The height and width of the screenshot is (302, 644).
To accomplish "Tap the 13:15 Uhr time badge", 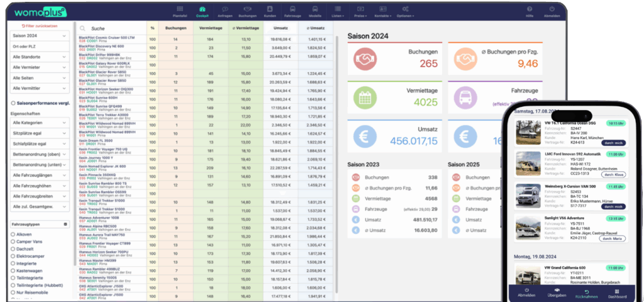I will pyautogui.click(x=616, y=218).
